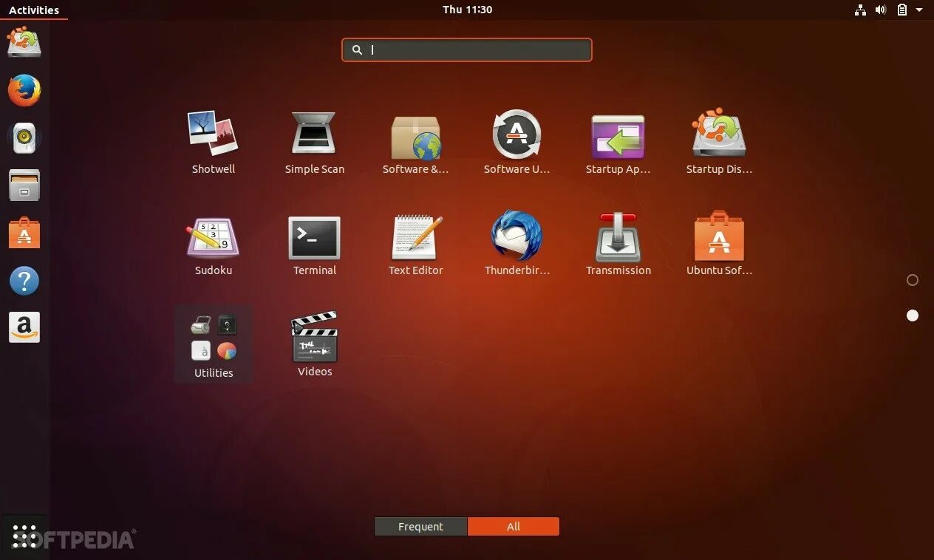Open the Thu 11:30 clock menu
The image size is (934, 560).
[467, 10]
